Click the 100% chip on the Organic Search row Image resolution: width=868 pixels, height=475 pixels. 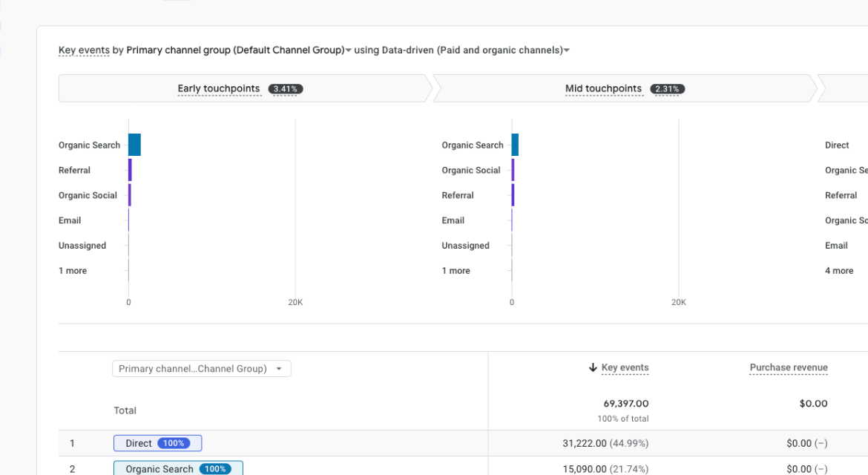point(215,468)
